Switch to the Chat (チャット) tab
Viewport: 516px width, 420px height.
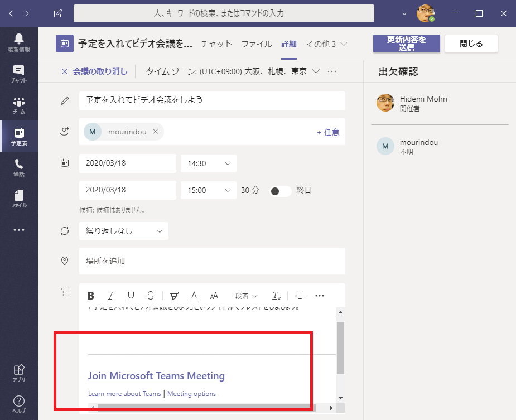[216, 44]
